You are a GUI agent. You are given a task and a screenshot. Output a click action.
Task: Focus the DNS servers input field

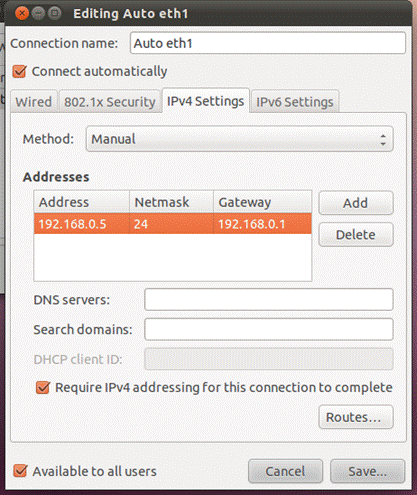(269, 299)
